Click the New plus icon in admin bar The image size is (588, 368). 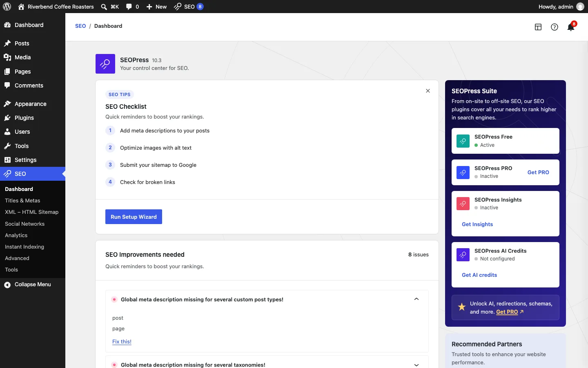click(x=149, y=7)
